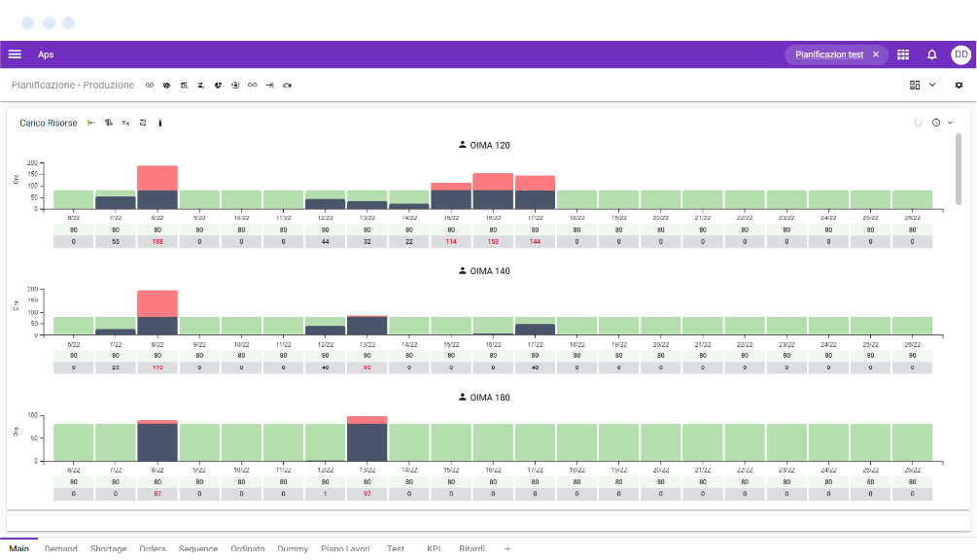Screen dimensions: 977x560
Task: Click the tall red overload bar in OIMA 140
Action: (x=157, y=302)
